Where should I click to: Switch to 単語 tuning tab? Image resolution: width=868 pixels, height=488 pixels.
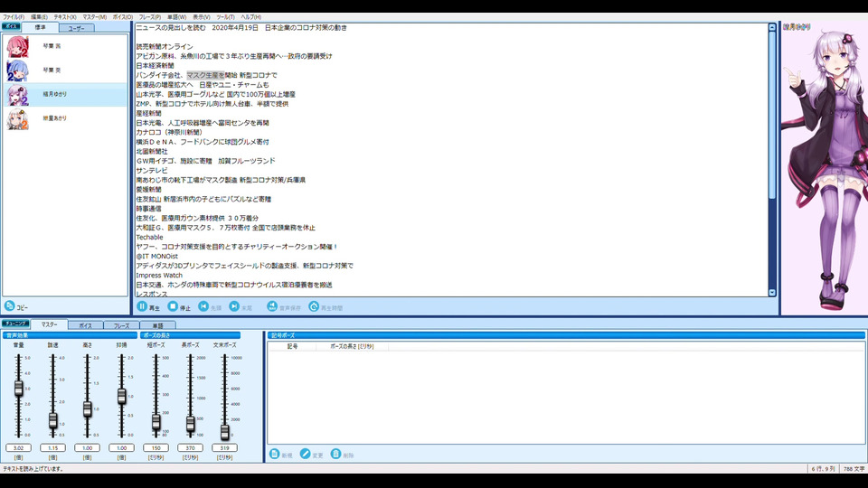pyautogui.click(x=157, y=325)
